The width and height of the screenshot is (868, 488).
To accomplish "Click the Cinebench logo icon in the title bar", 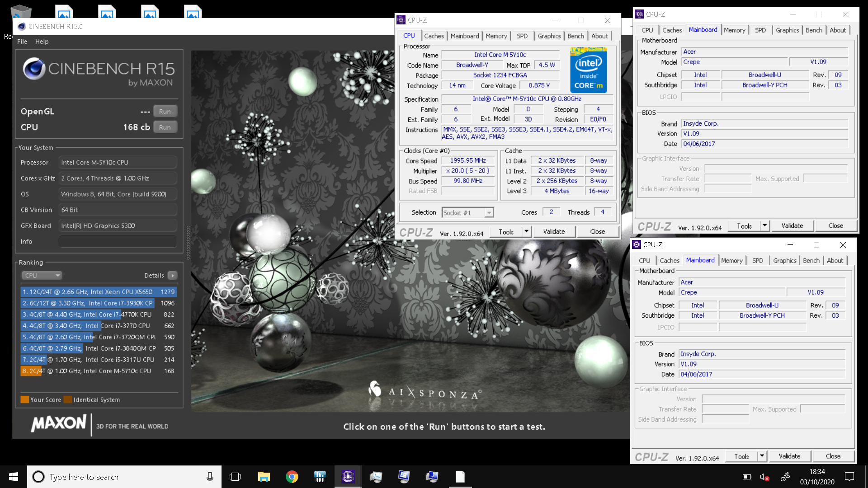I will 22,27.
